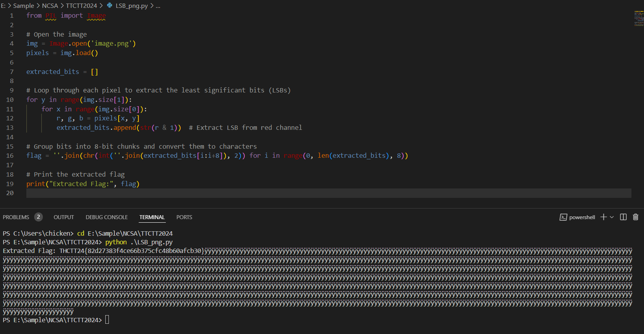644x334 pixels.
Task: Click the Python file icon in breadcrumb
Action: click(x=110, y=6)
